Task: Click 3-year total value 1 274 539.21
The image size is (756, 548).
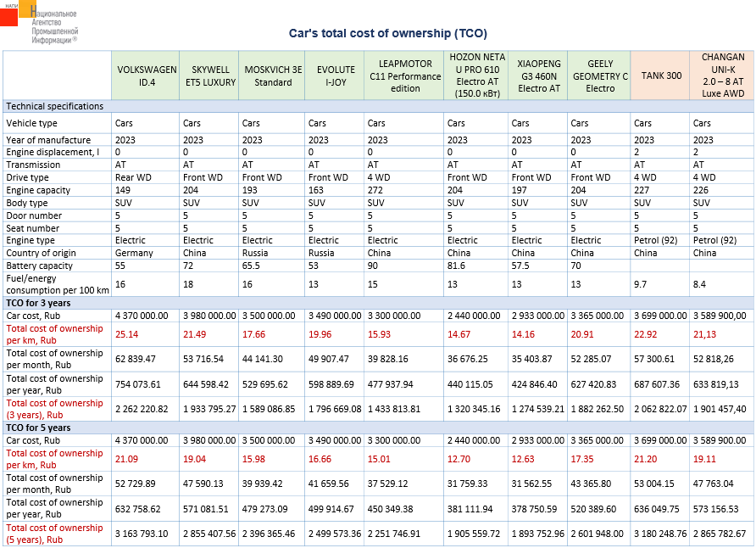Action: (x=538, y=409)
